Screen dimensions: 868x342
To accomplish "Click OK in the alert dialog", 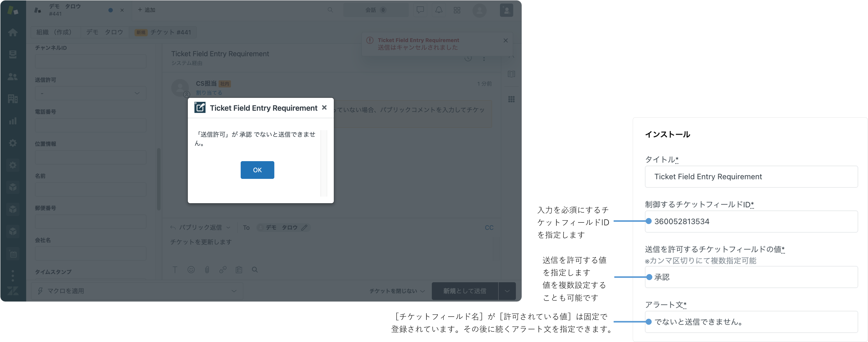I will [x=257, y=170].
